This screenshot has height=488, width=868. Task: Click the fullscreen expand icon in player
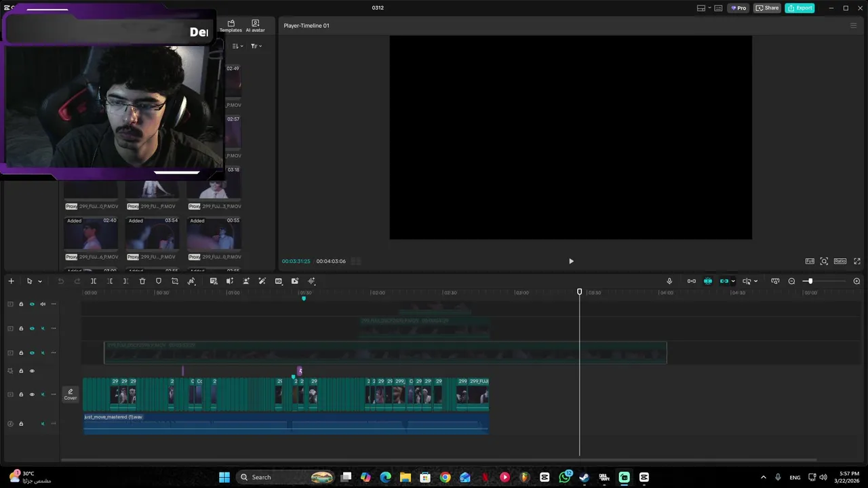857,261
